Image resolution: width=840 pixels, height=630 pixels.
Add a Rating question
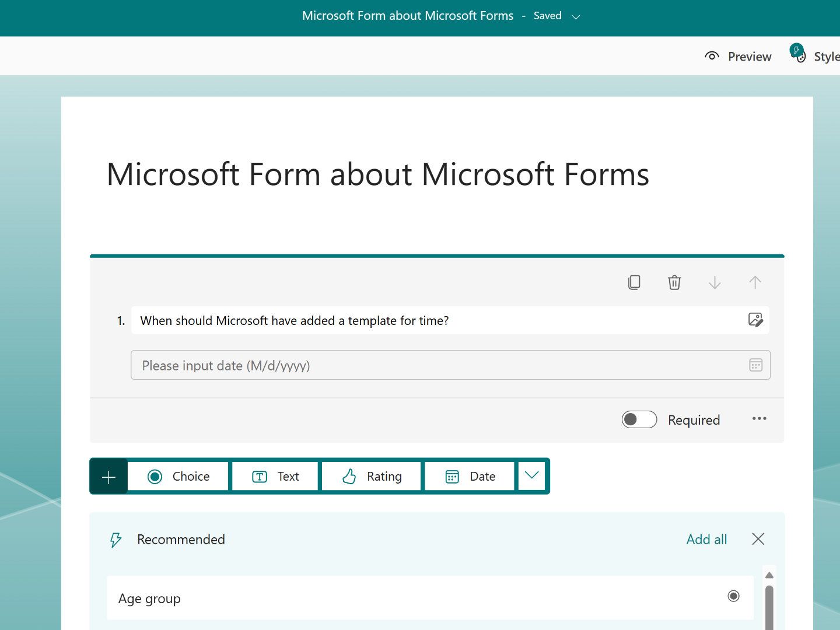(x=372, y=477)
